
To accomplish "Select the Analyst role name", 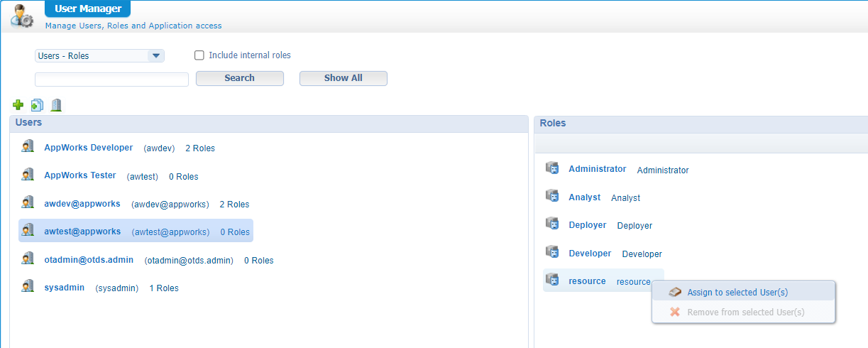I will pyautogui.click(x=585, y=197).
